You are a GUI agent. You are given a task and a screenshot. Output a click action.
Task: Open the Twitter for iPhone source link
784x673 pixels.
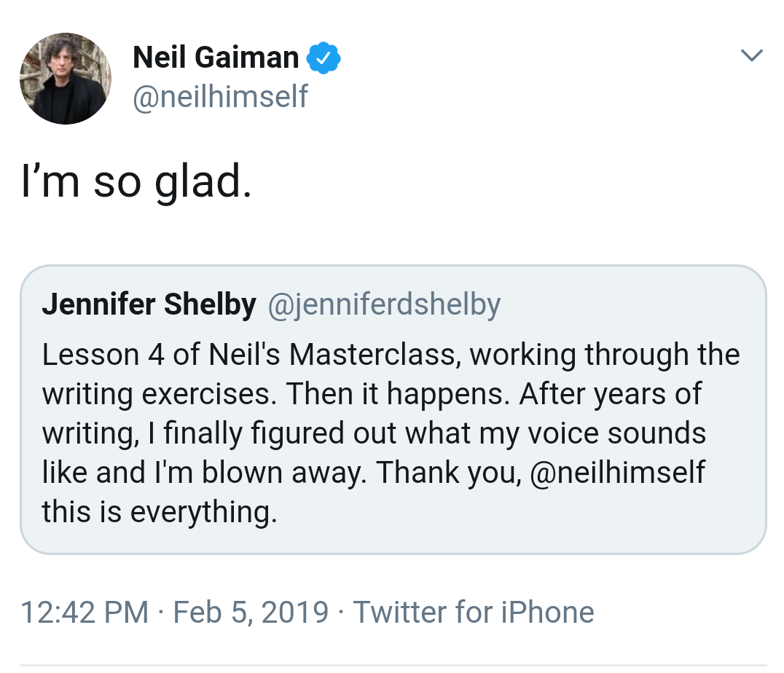pos(473,612)
